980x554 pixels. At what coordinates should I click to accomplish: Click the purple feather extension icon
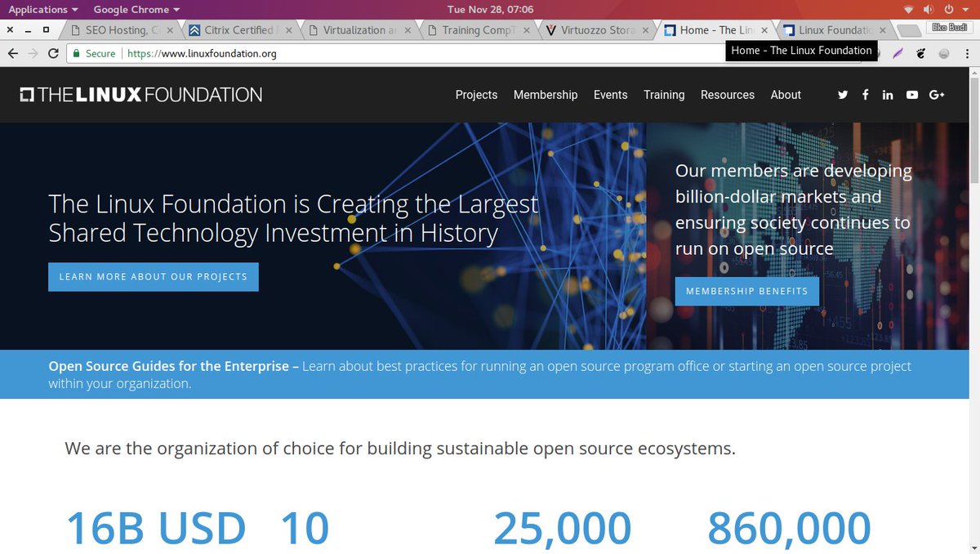click(x=898, y=53)
